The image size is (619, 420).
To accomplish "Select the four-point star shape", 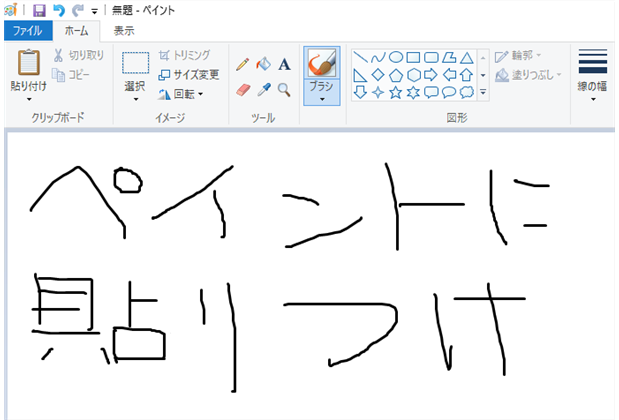I will point(378,92).
